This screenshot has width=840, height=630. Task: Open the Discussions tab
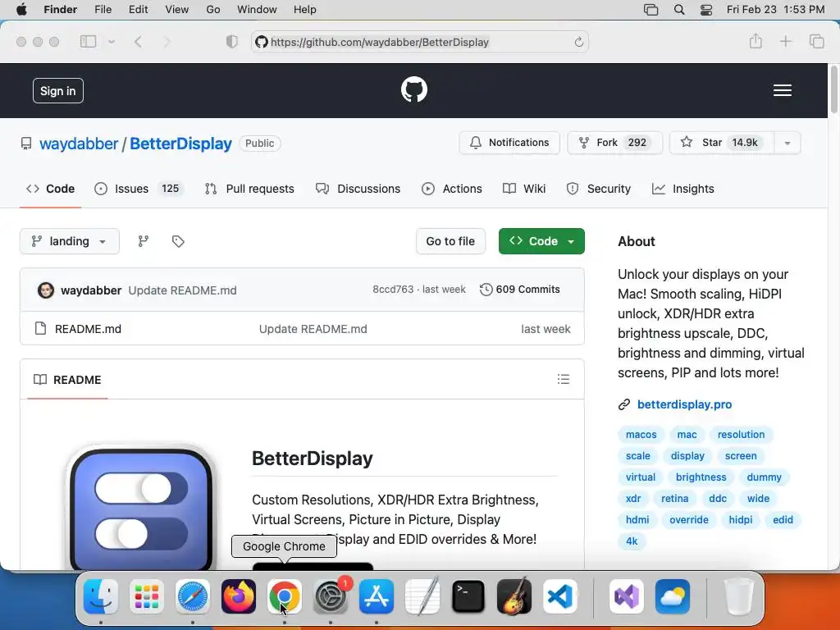point(358,189)
